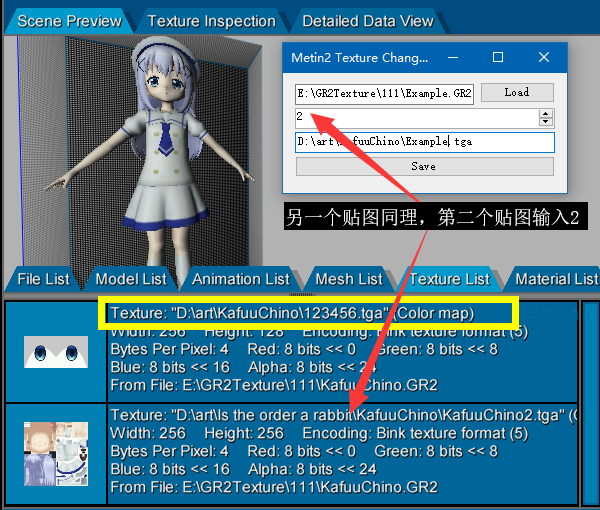This screenshot has width=600, height=510.
Task: Click the texture list vertical scrollbar
Action: [x=590, y=403]
